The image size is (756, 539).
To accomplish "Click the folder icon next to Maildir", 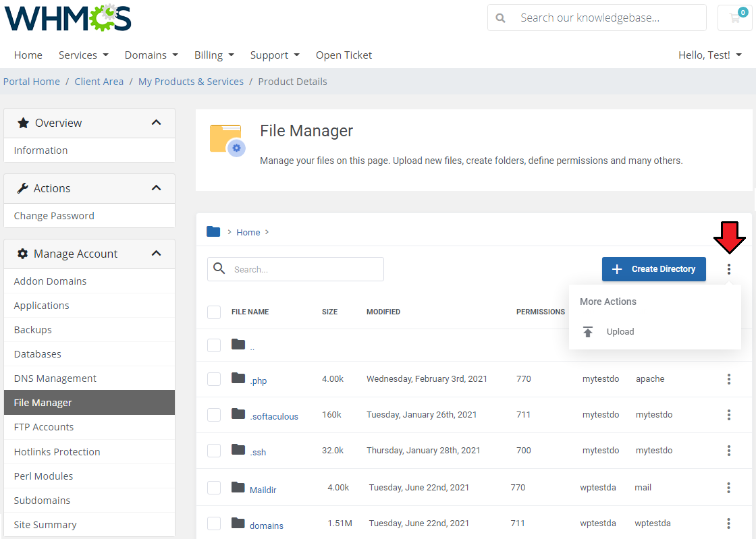I will coord(238,487).
